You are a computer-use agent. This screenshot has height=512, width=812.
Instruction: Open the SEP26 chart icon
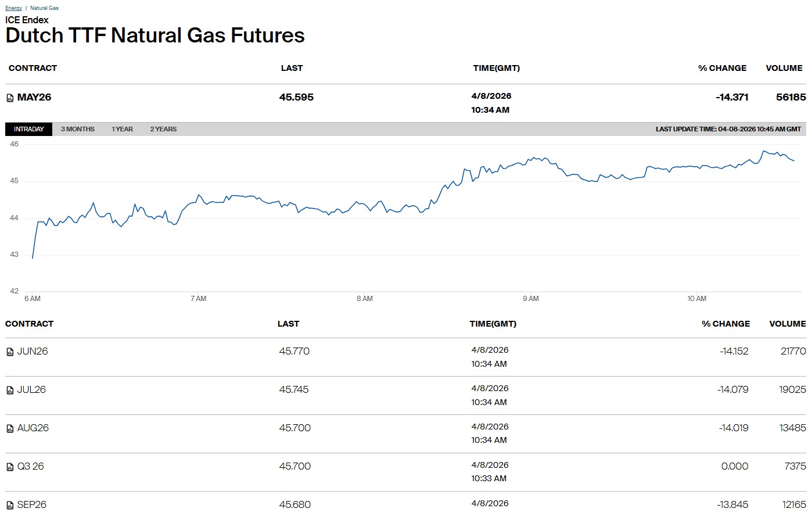click(10, 506)
